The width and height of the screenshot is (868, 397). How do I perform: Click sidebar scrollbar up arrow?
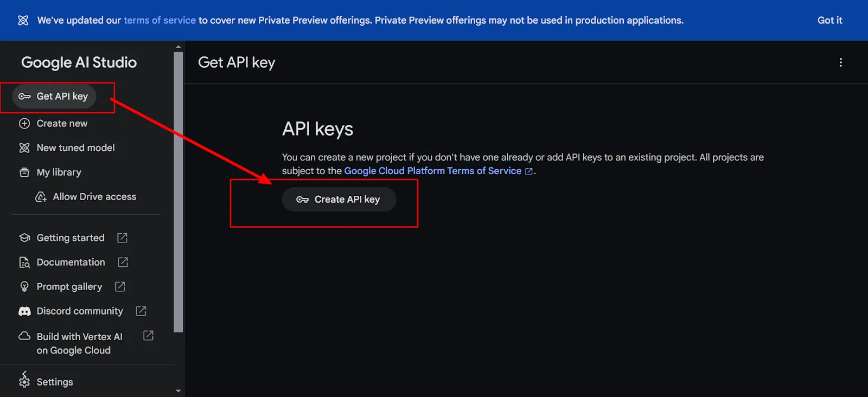coord(178,47)
